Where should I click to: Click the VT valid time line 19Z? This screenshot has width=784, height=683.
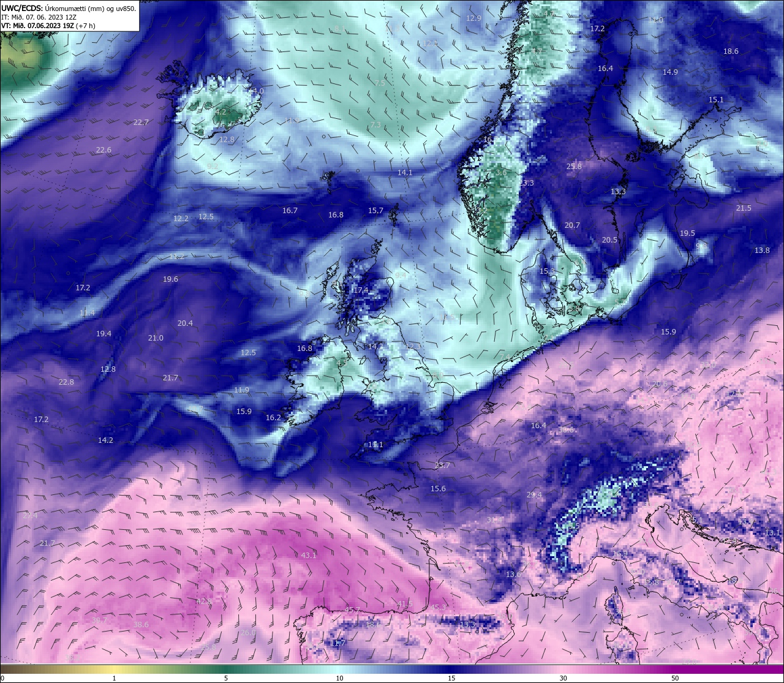[48, 26]
